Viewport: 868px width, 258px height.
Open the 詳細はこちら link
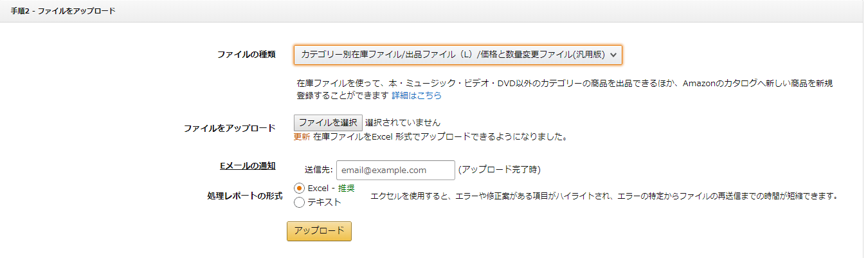click(417, 96)
